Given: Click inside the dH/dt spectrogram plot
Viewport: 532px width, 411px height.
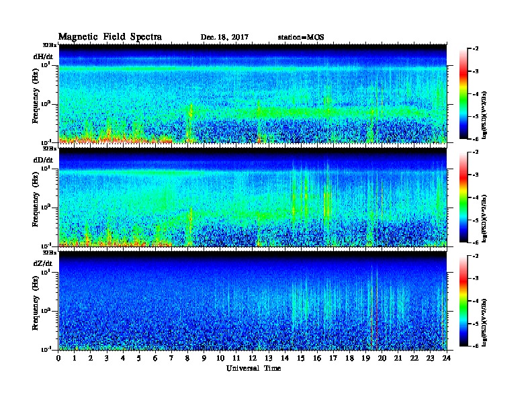Looking at the screenshot, I should (253, 93).
